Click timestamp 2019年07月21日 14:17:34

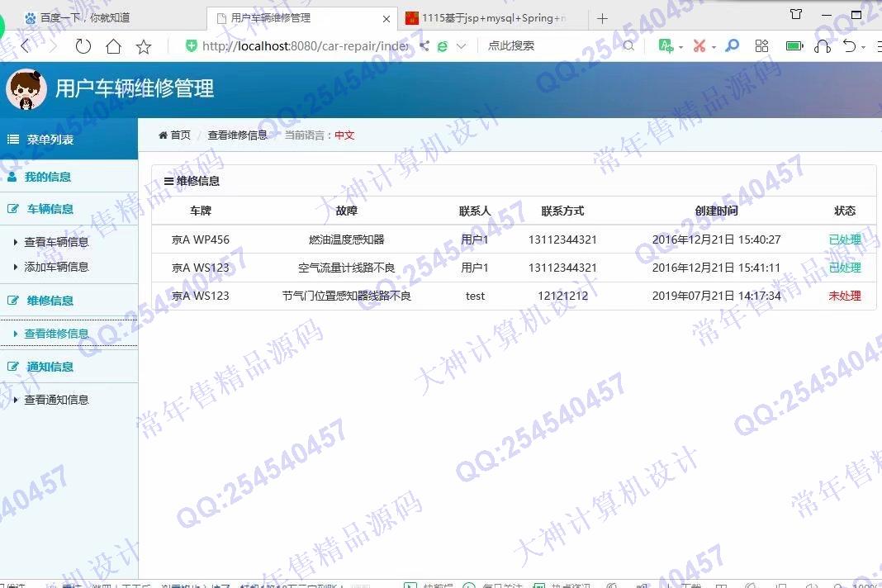[716, 296]
